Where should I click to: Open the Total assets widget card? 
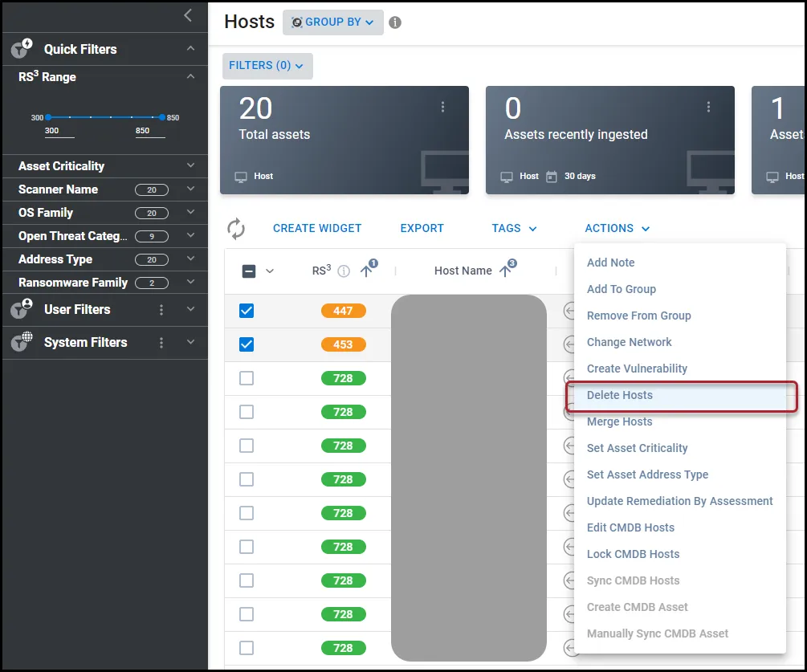point(344,140)
